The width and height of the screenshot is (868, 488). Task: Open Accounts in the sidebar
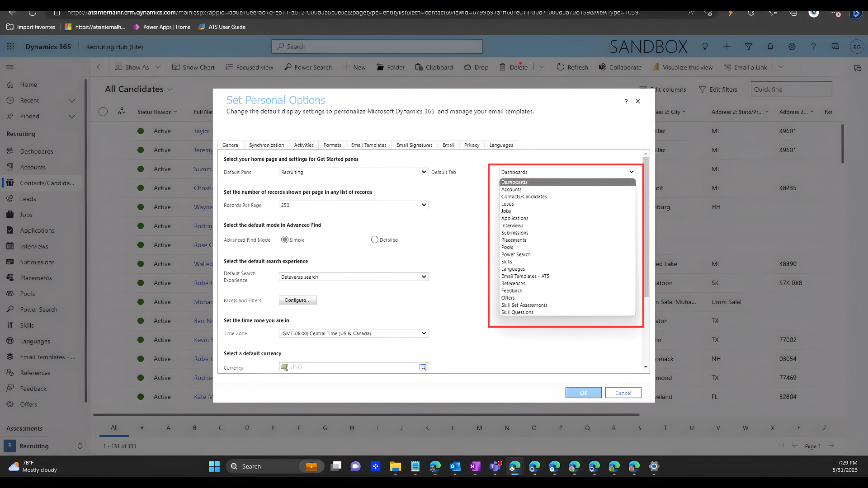(x=33, y=167)
